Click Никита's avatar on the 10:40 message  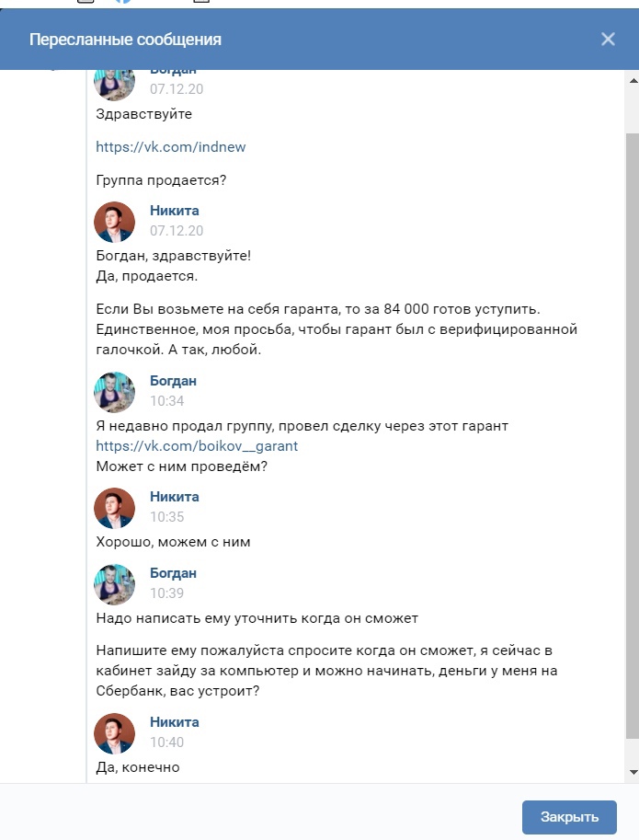tap(115, 733)
